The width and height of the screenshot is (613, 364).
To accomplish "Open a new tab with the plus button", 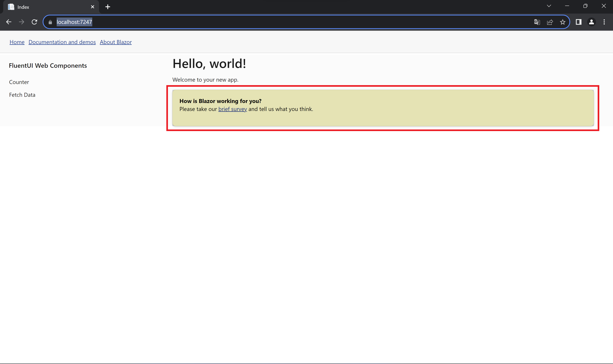I will 108,7.
